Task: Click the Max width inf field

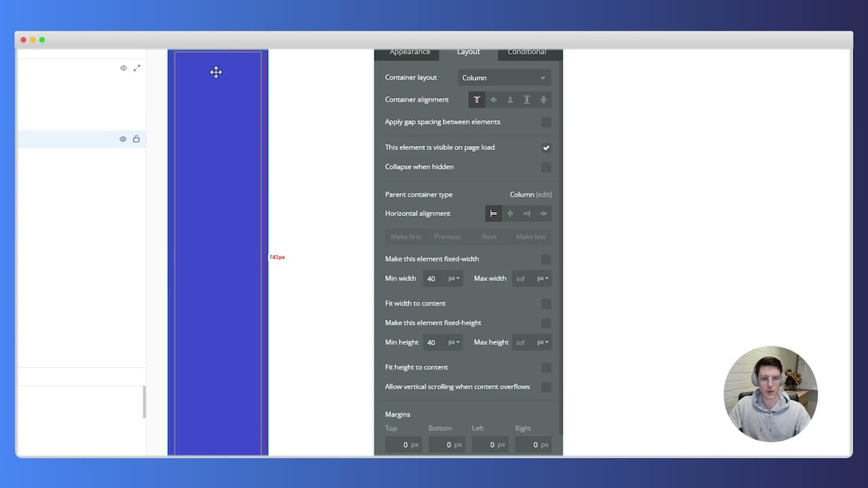Action: point(524,279)
